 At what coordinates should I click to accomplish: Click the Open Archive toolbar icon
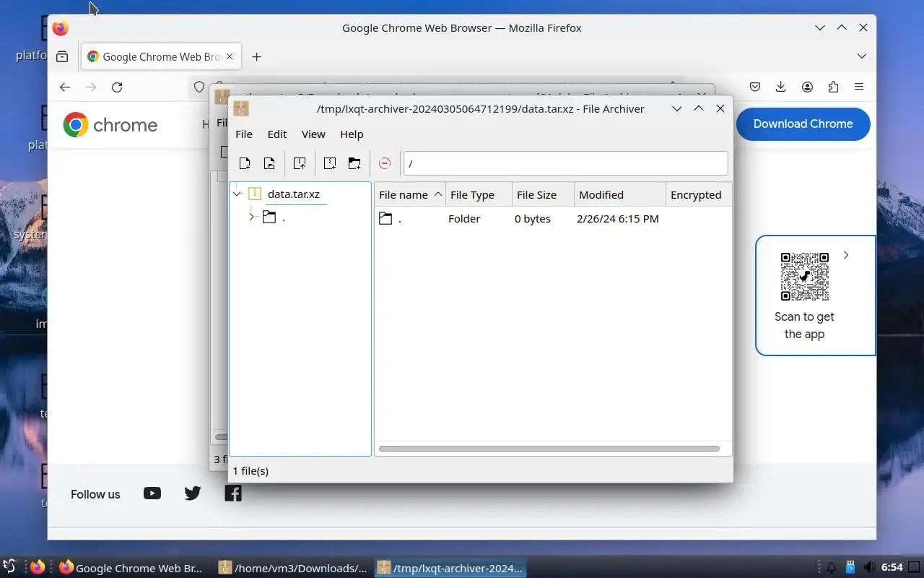point(269,163)
